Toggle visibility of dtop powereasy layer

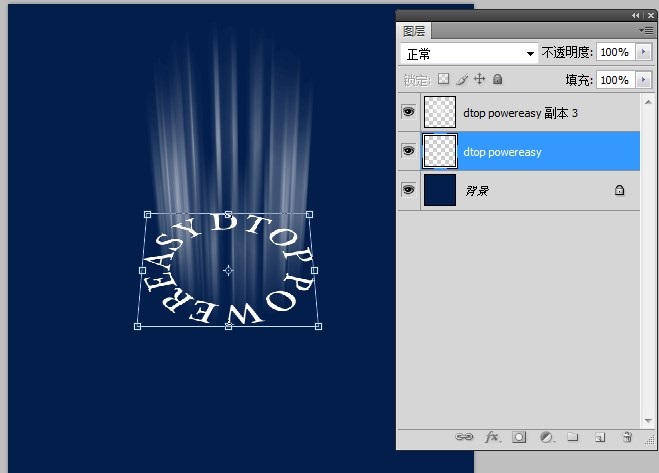click(408, 151)
